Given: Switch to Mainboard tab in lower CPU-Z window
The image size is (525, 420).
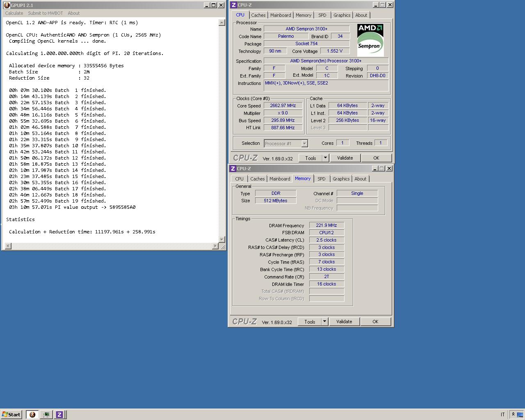Looking at the screenshot, I should tap(280, 179).
